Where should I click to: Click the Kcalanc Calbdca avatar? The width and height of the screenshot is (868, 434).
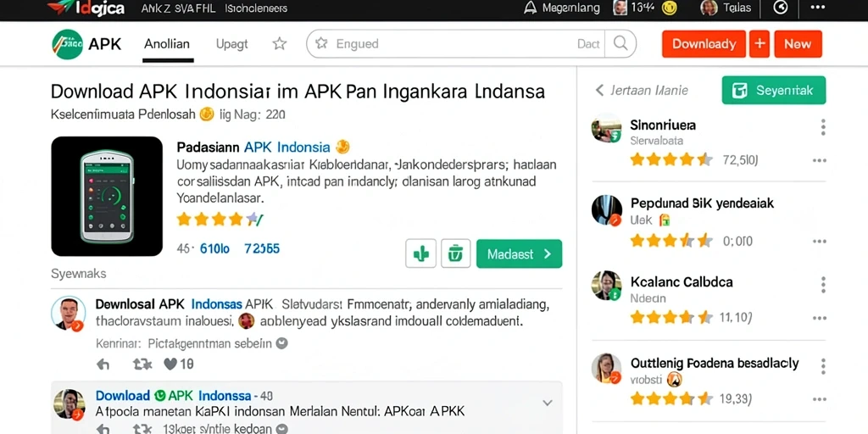coord(607,287)
